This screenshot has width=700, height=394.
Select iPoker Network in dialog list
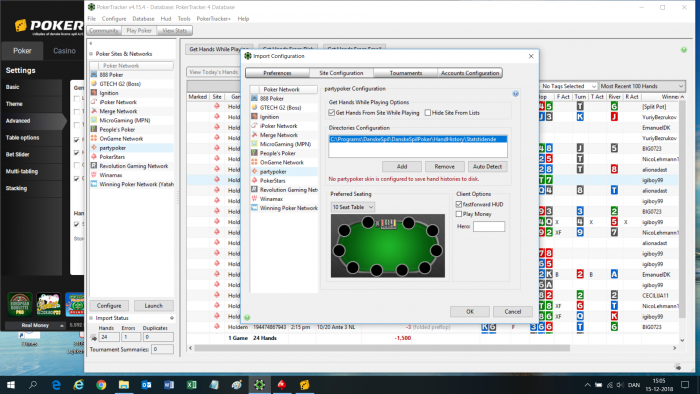278,126
